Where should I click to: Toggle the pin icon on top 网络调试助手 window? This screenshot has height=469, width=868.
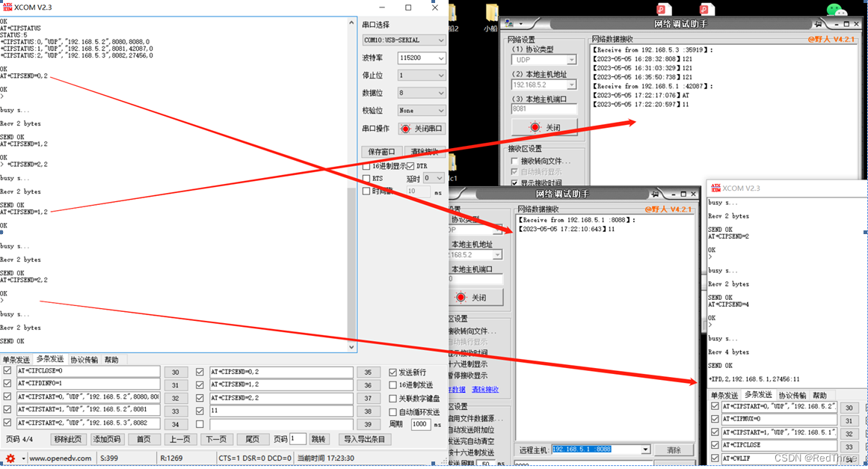[818, 24]
